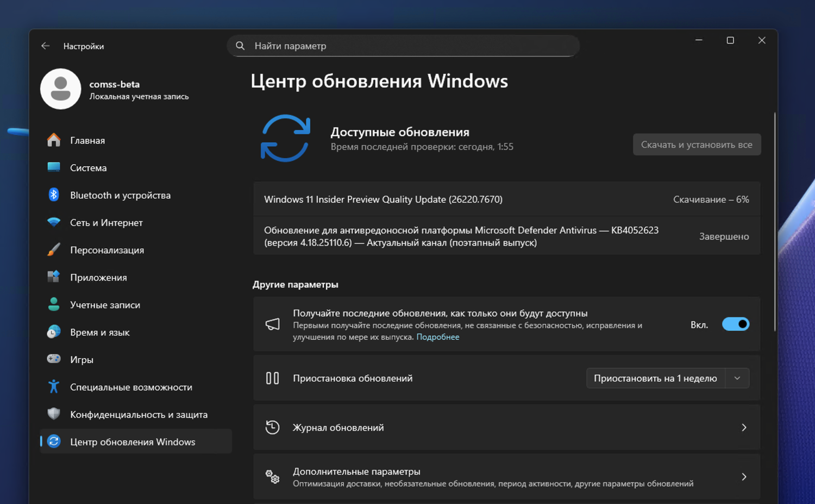Switch to Центр обновления Windows section
This screenshot has width=815, height=504.
[132, 442]
